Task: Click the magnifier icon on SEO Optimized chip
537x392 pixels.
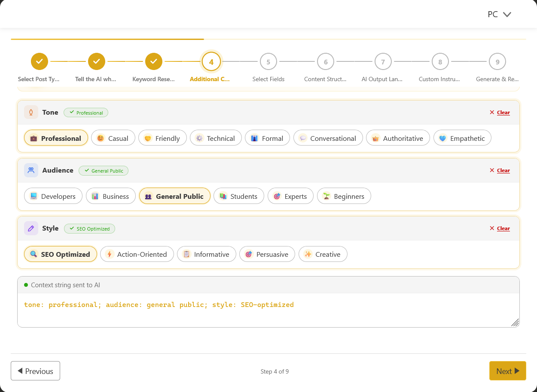Action: pos(34,254)
